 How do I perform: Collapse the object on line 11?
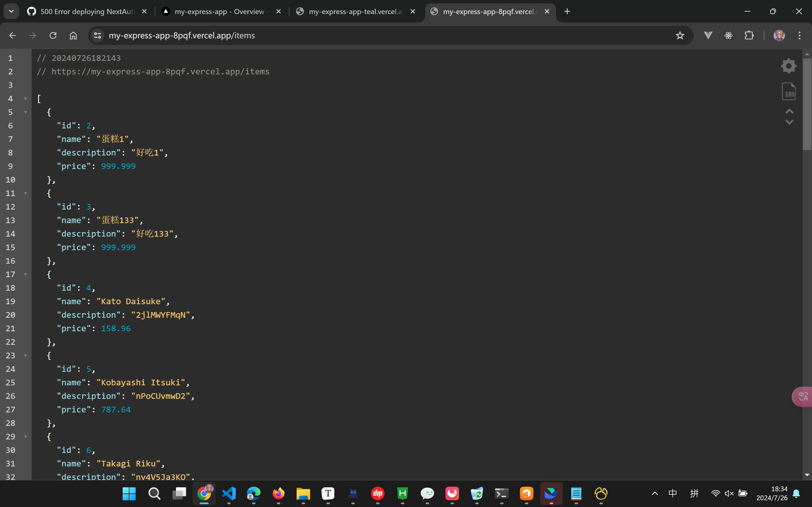tap(25, 194)
